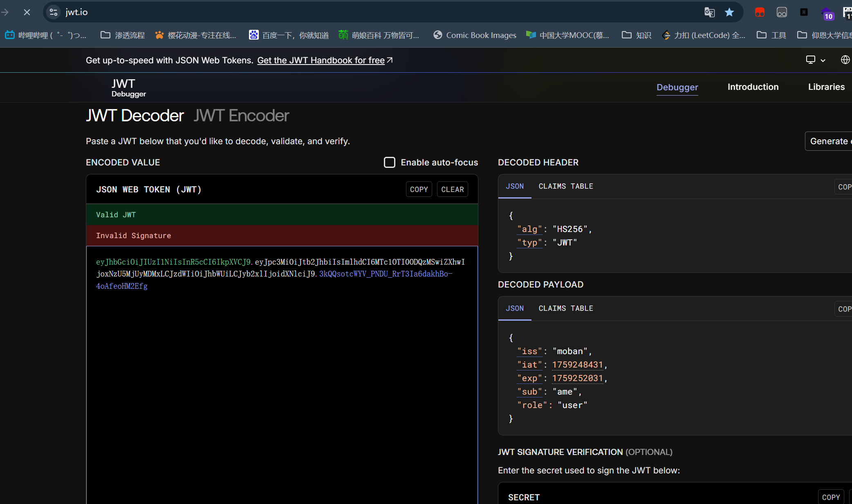This screenshot has height=504, width=852.
Task: Open the Libraries nav item
Action: click(x=826, y=87)
